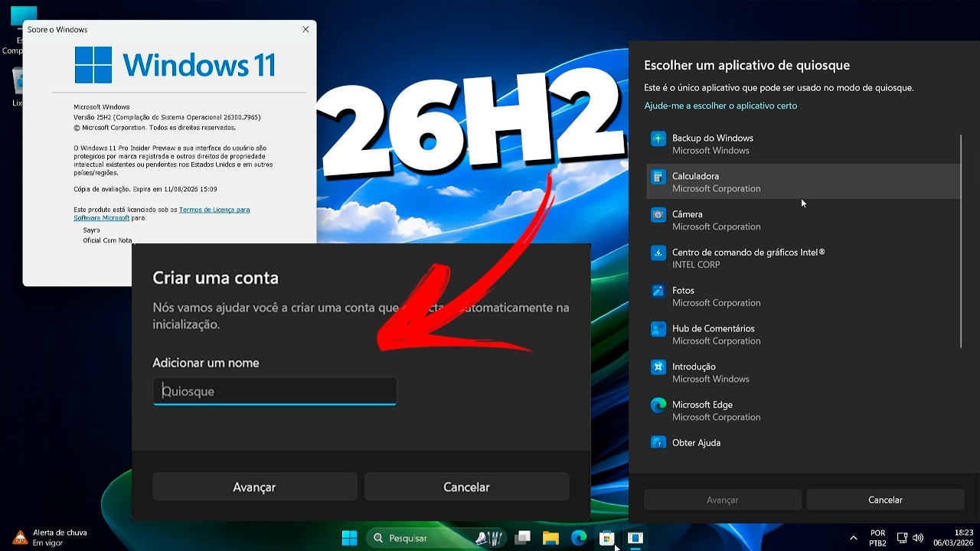Open the Windows Start menu
The width and height of the screenshot is (980, 551).
[x=349, y=538]
